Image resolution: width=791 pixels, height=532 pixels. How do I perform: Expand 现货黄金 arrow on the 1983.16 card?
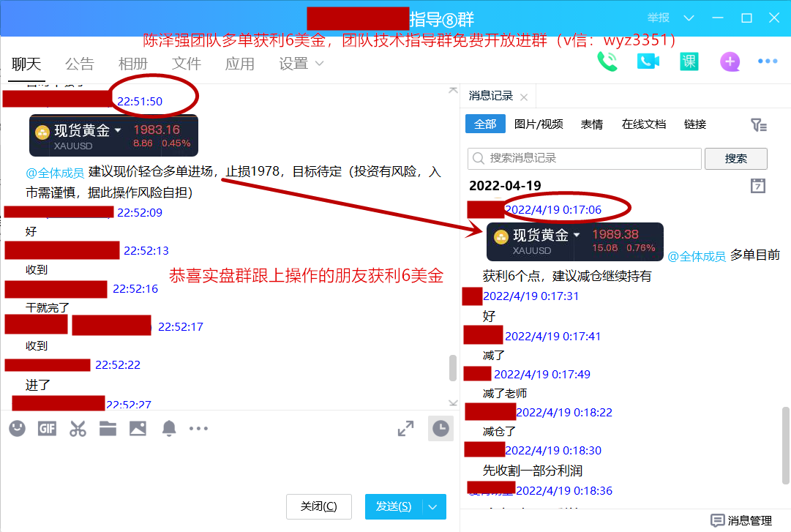pyautogui.click(x=118, y=130)
